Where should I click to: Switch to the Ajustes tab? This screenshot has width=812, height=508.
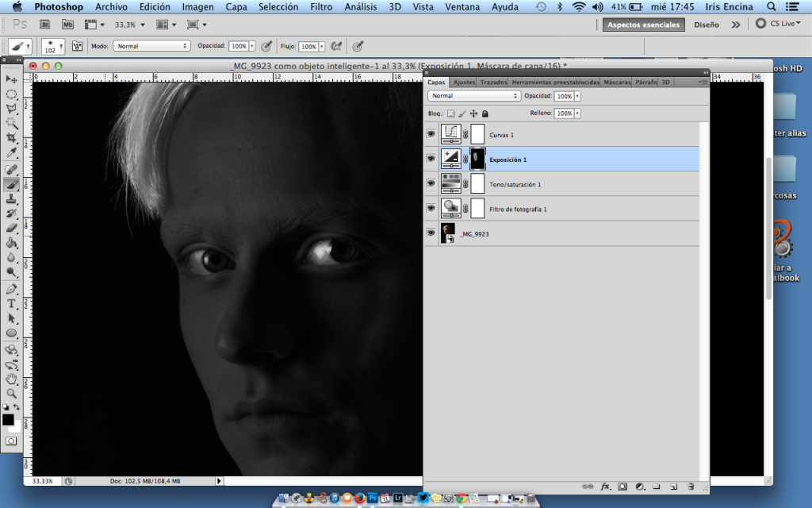tap(464, 82)
